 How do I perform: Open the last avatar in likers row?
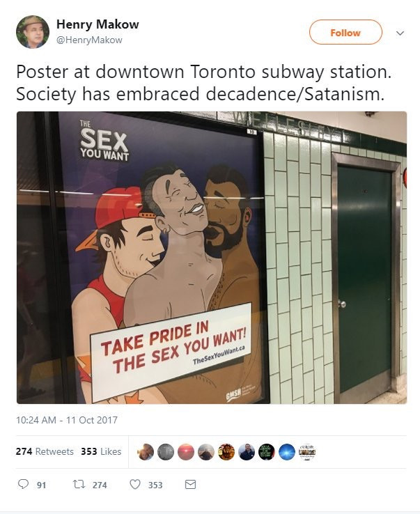coord(307,452)
